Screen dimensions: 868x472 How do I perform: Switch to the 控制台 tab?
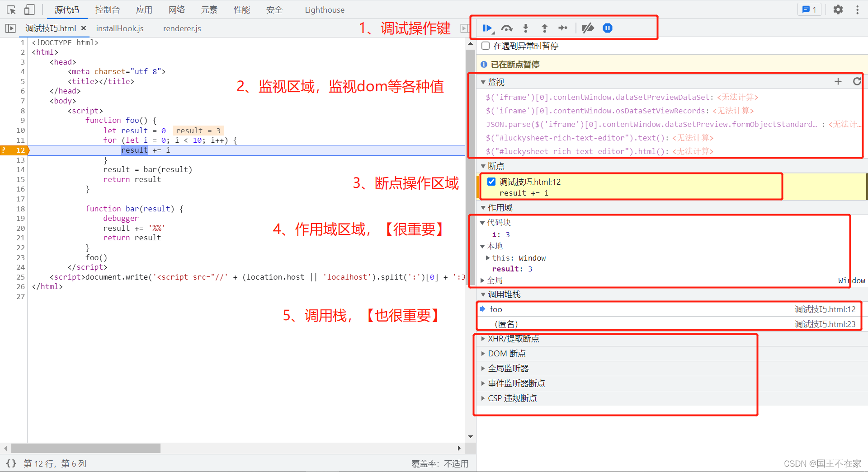point(108,9)
